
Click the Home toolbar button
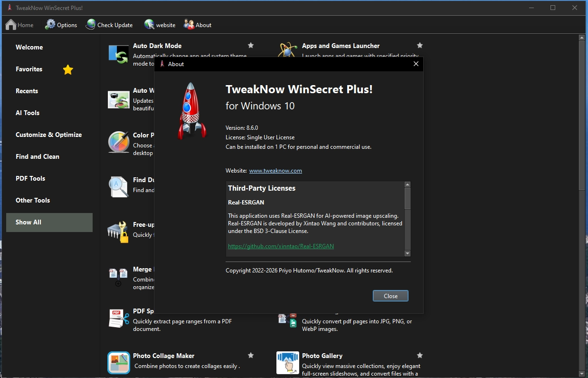pos(19,25)
